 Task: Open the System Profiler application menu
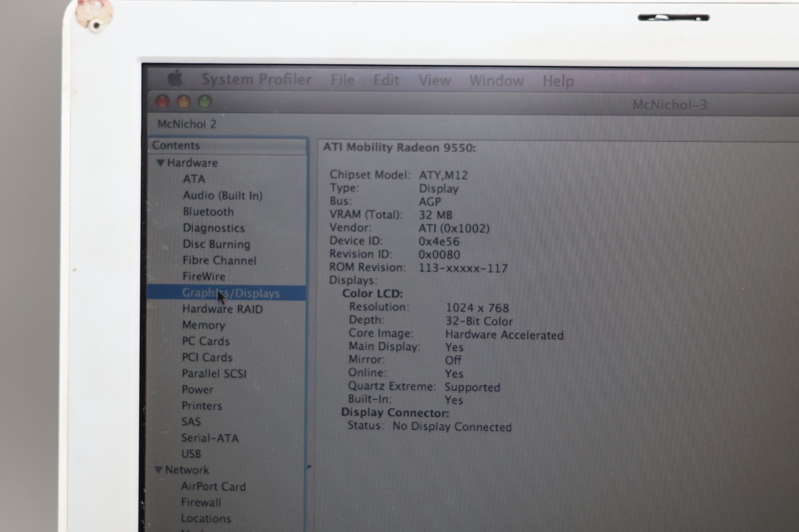[x=257, y=79]
